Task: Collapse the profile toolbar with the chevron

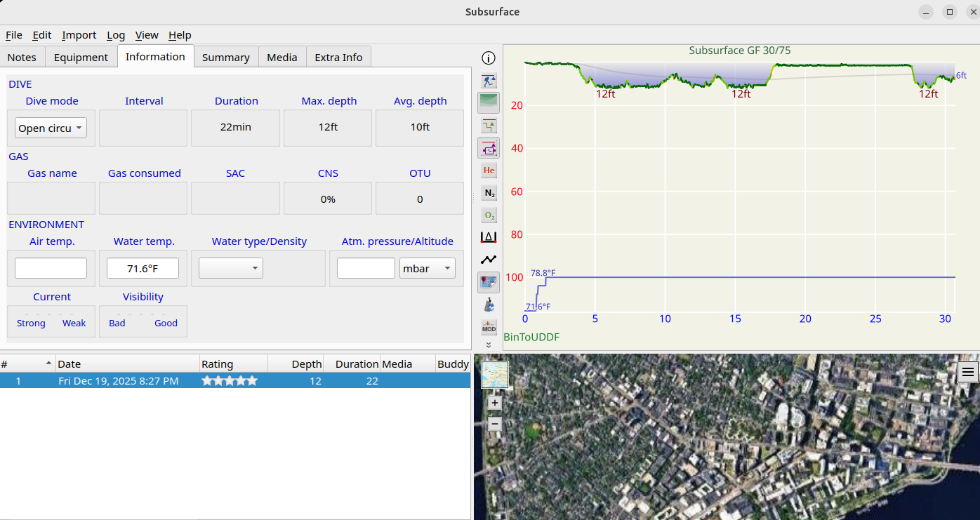Action: (489, 345)
